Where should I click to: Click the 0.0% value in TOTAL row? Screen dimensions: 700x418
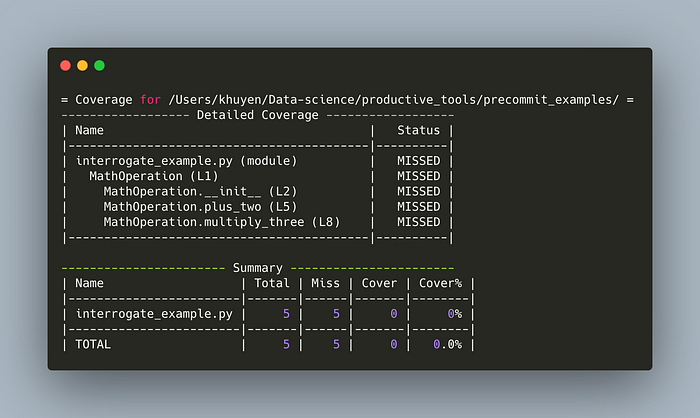pyautogui.click(x=447, y=344)
